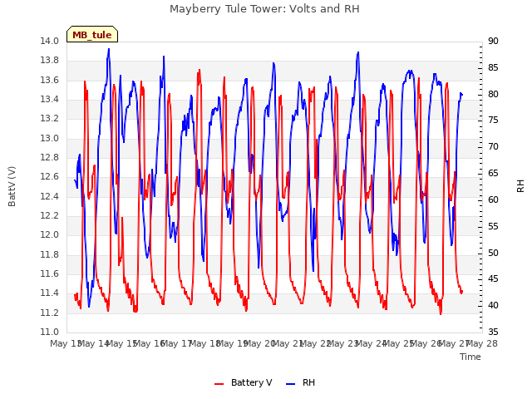The height and width of the screenshot is (399, 532).
Task: Click the 12.8 tick on BattV axis
Action: coord(49,158)
